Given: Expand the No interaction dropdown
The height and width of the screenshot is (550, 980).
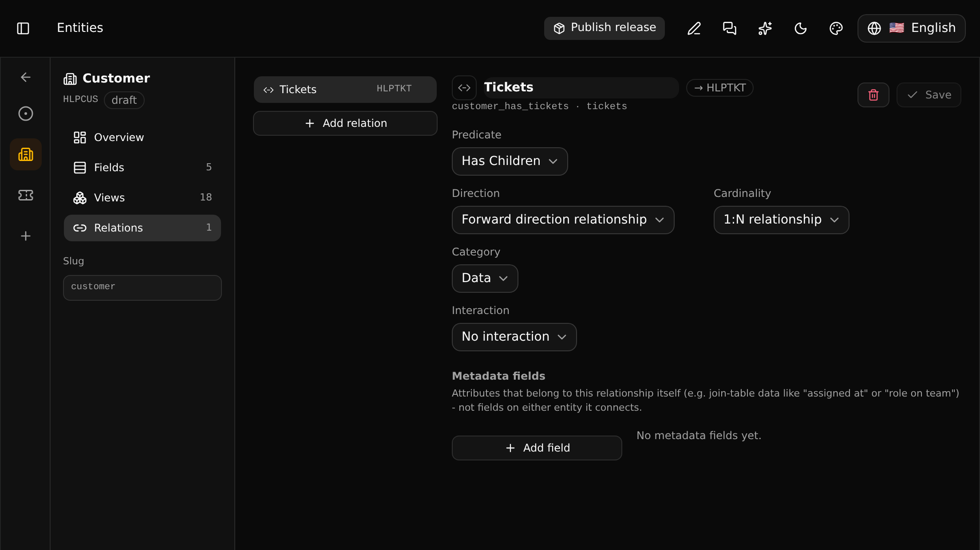Looking at the screenshot, I should tap(514, 337).
